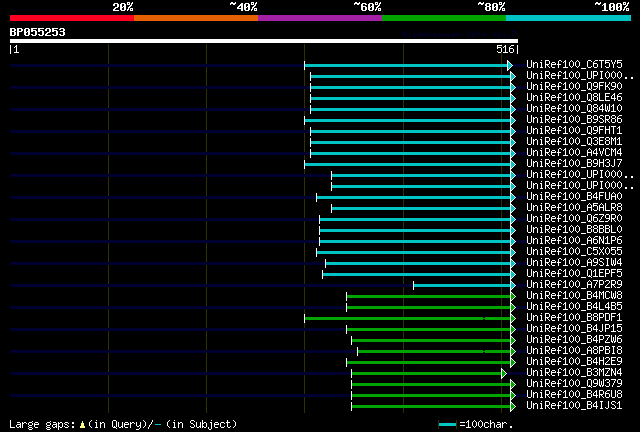Screen dimensions: 640x432
Task: Click the green alignment bar for UniRef100_B8PDF1
Action: (407, 318)
